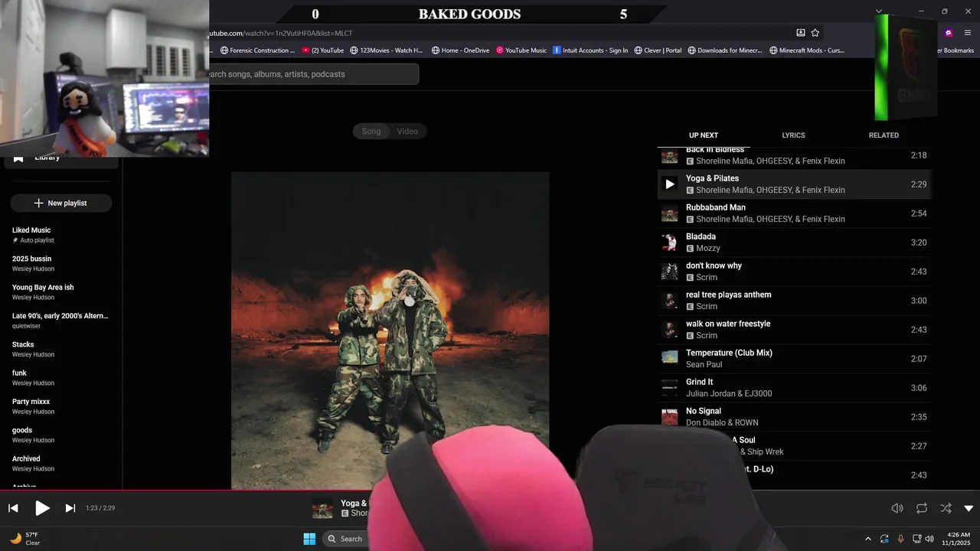Open Forensic Construction bookmark
Viewport: 980px width, 551px height.
point(258,51)
